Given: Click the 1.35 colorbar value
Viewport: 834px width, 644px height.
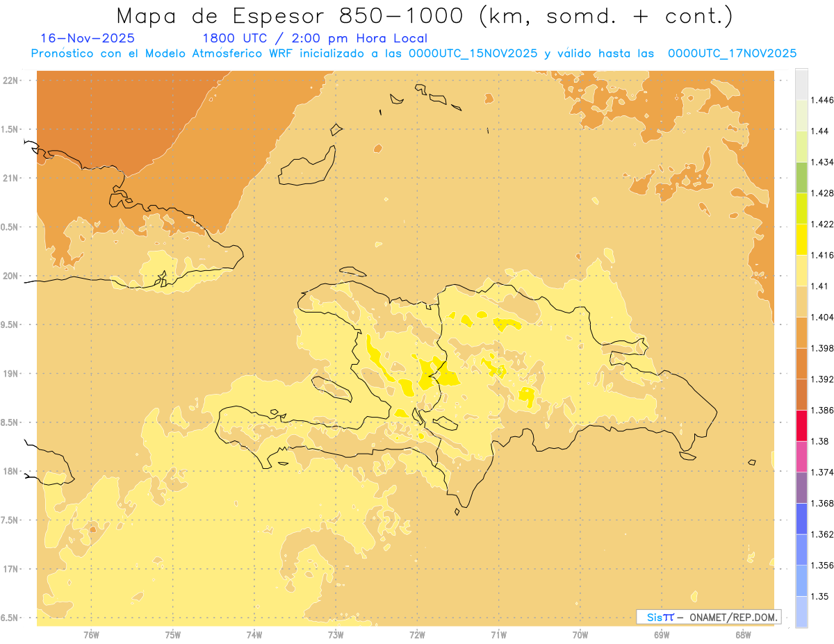Looking at the screenshot, I should (819, 597).
